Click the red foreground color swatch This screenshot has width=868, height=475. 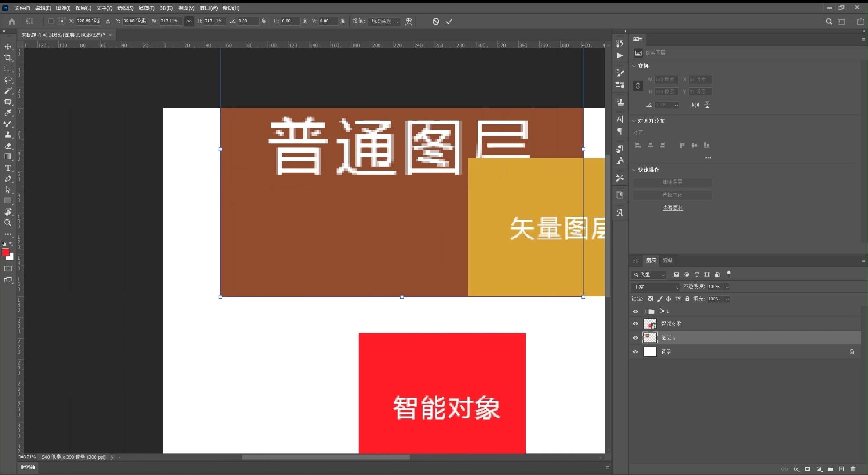(5, 252)
